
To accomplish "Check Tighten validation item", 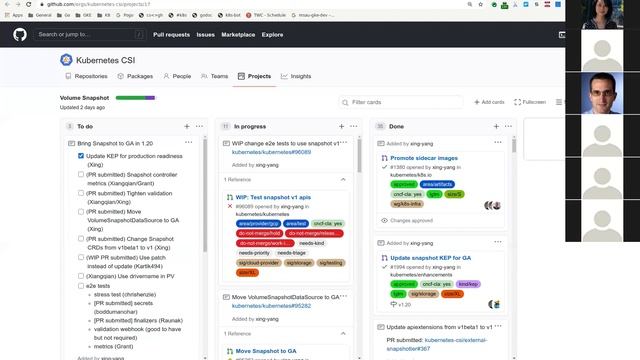I will (x=81, y=193).
